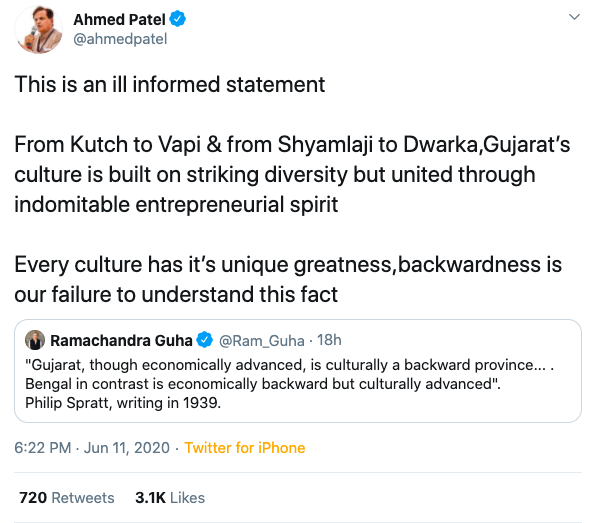This screenshot has height=523, width=596.
Task: View the 3.1K Likes list
Action: click(170, 498)
